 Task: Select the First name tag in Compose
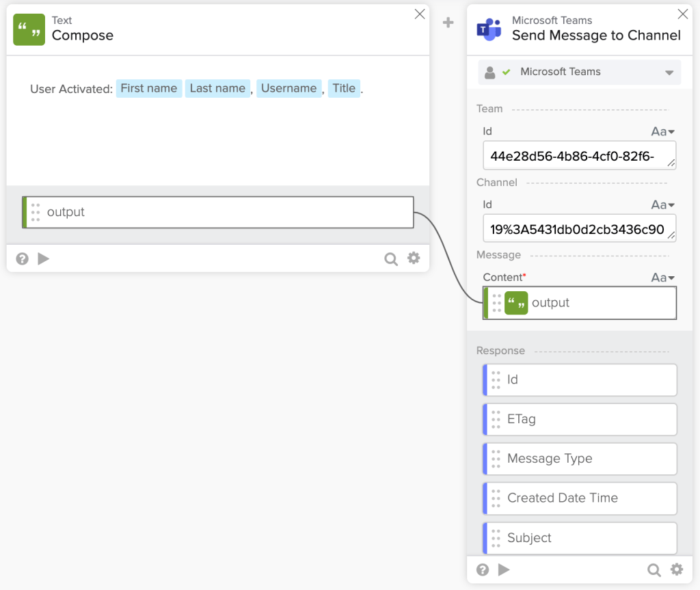pos(149,88)
